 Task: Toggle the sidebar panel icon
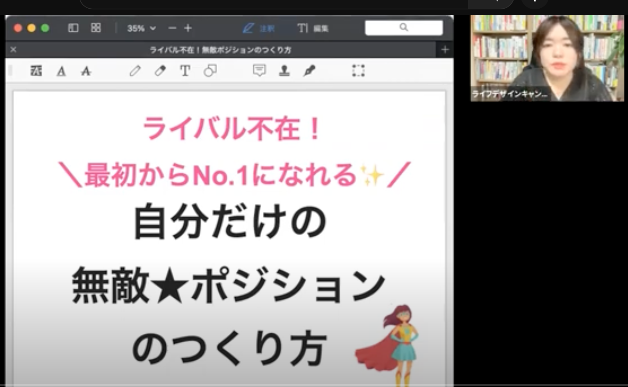(x=73, y=28)
